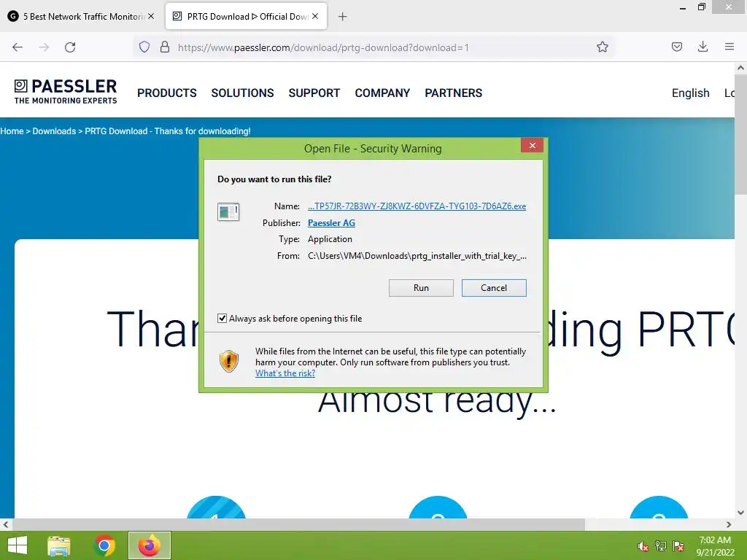Screen dimensions: 747x560
Task: Click the scroll left arrow
Action: pyautogui.click(x=6, y=524)
